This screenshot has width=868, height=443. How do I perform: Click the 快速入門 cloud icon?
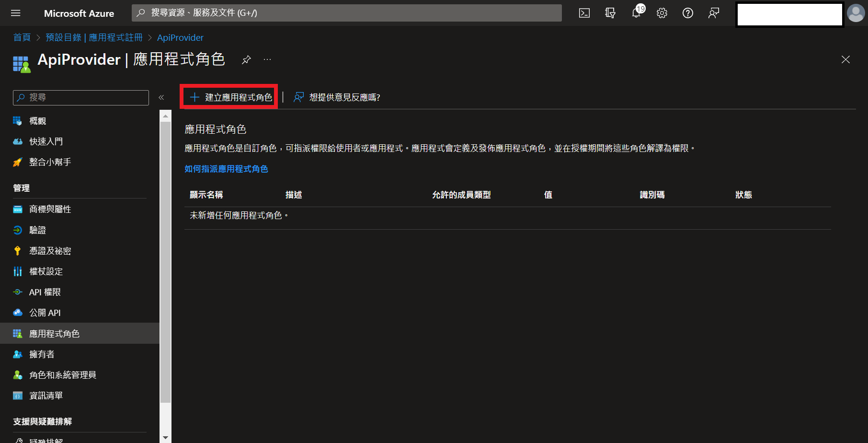tap(18, 141)
